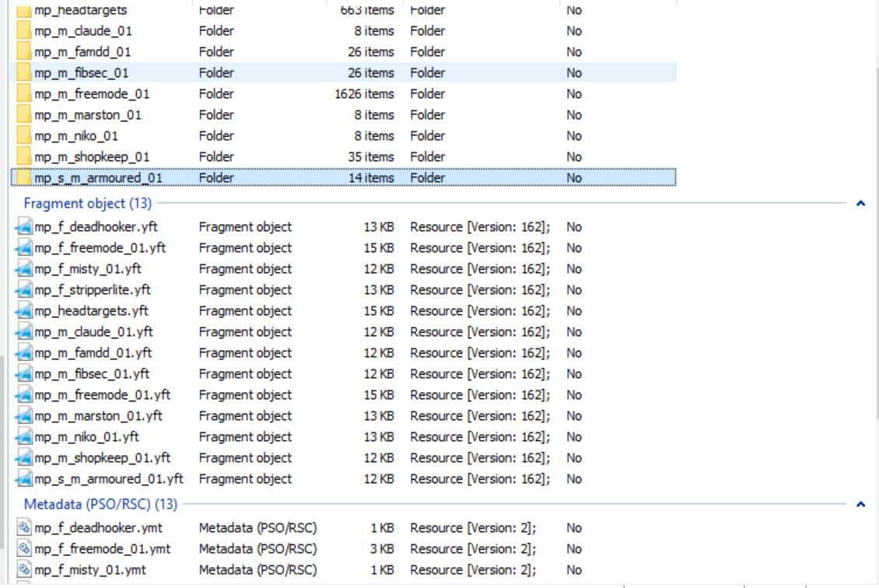This screenshot has width=879, height=588.
Task: Click the mp_m_shopkeep_01 folder icon
Action: coord(23,157)
